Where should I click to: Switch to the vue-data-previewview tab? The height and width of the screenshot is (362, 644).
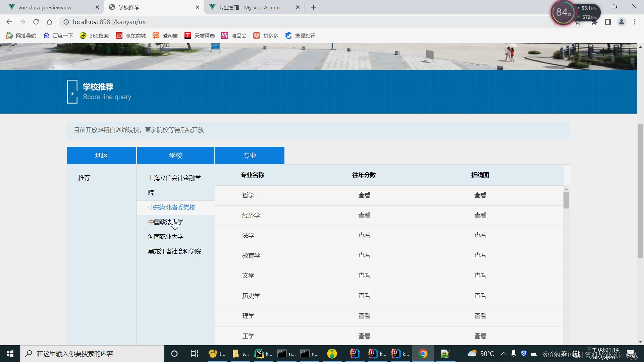click(x=45, y=7)
